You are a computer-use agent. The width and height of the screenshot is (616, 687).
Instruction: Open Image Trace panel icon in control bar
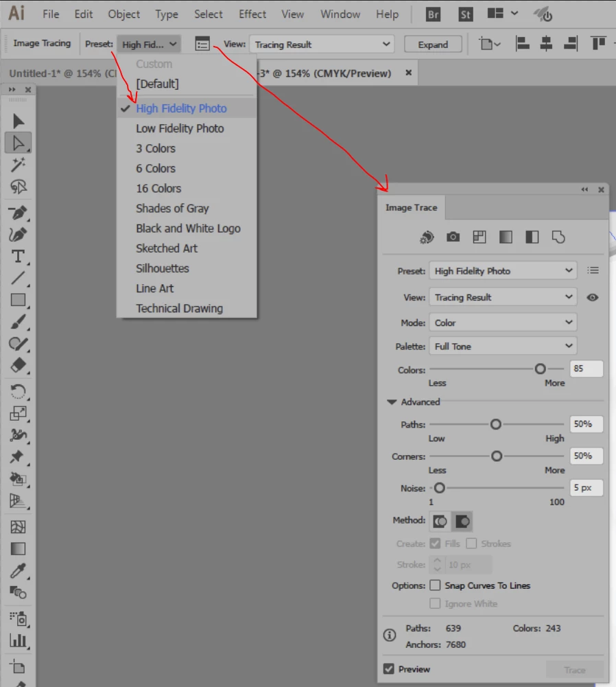(x=202, y=44)
